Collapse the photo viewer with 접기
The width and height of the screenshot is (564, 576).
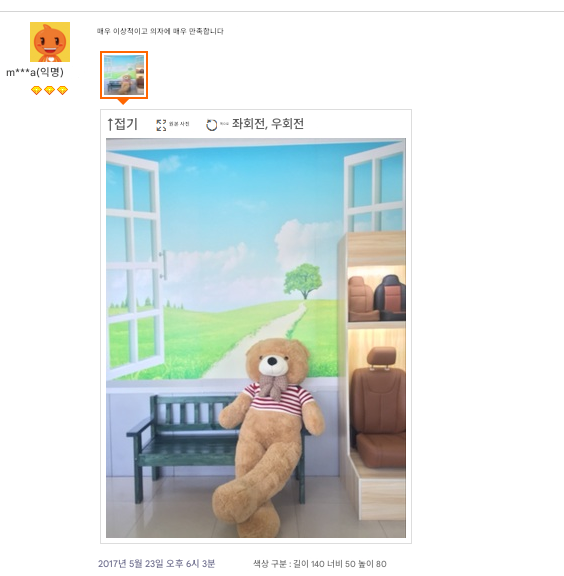click(x=126, y=124)
